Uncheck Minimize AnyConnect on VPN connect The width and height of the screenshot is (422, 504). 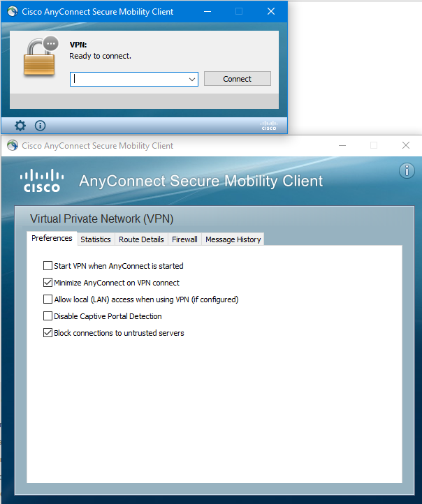48,283
